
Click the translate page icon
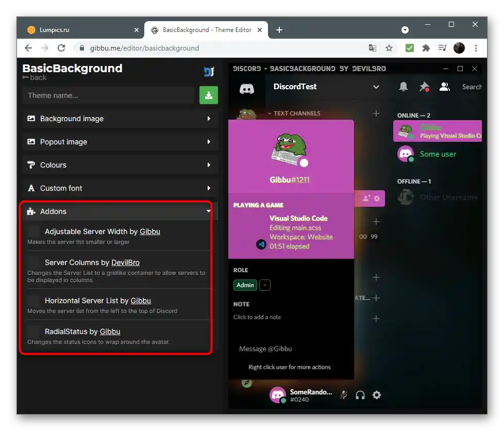click(x=372, y=48)
